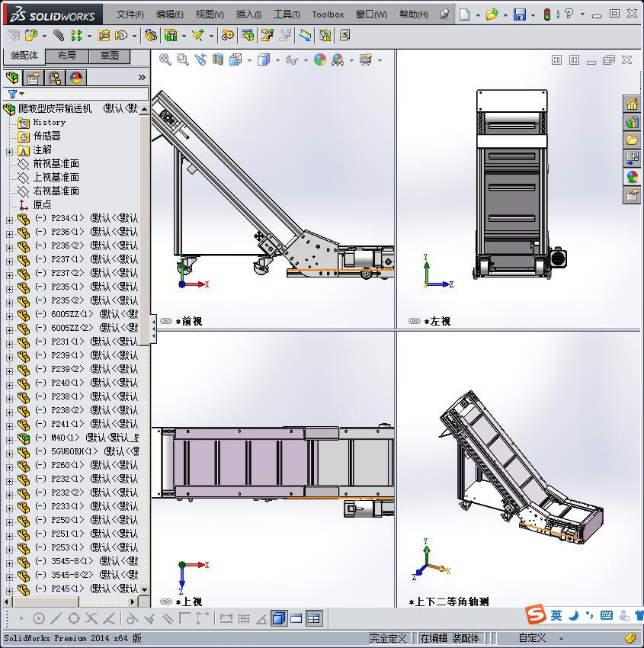Open the View Orientation dropdown arrow
Viewport: 644px width, 648px height.
(x=249, y=60)
